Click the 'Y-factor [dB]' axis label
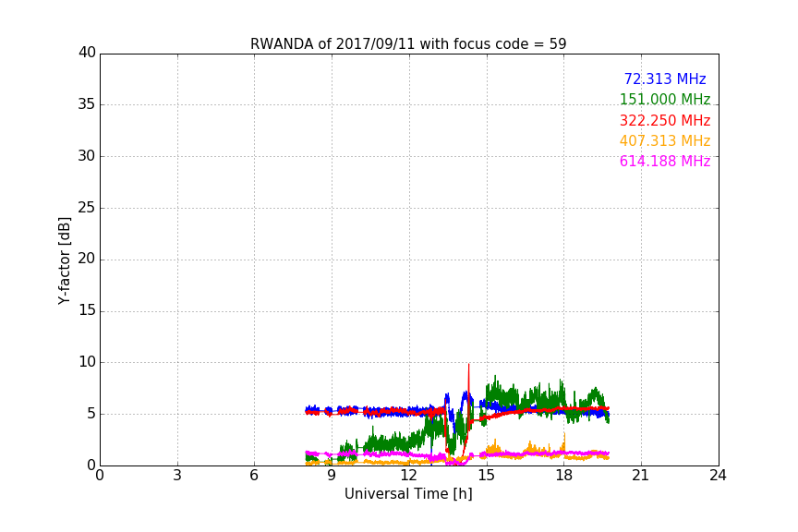This screenshot has width=798, height=532. tap(64, 260)
